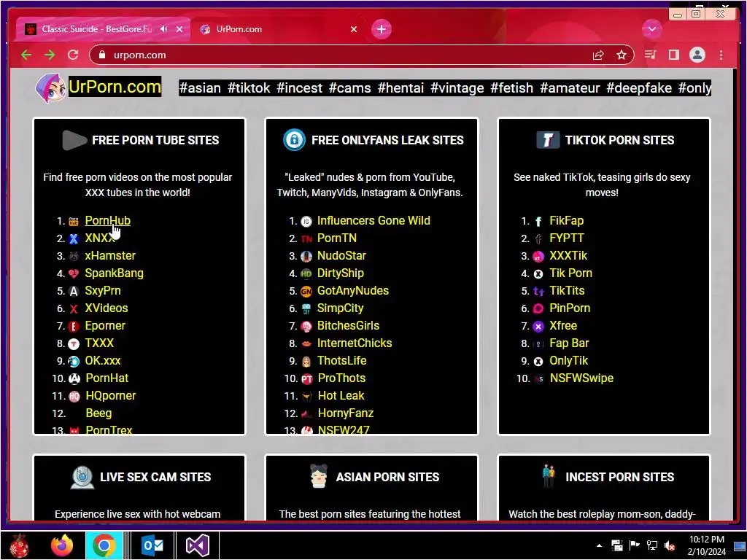
Task: Select the #amateur hashtag
Action: pos(570,88)
